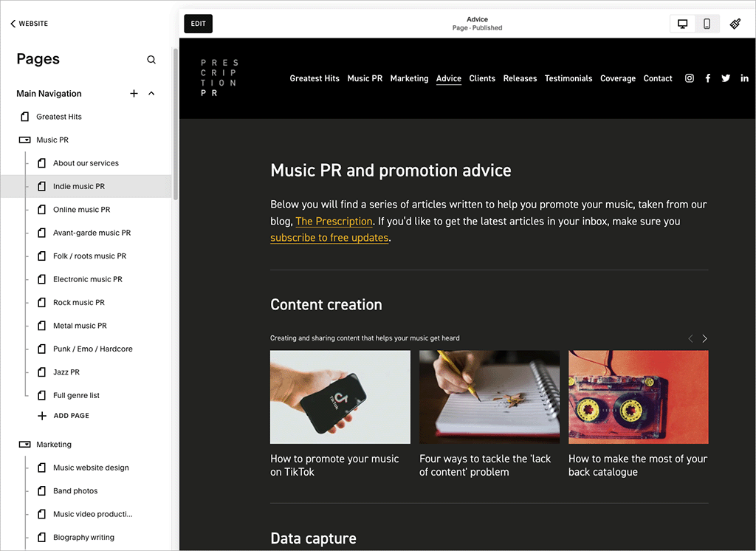Open page search in the Pages panel
756x551 pixels.
[151, 59]
